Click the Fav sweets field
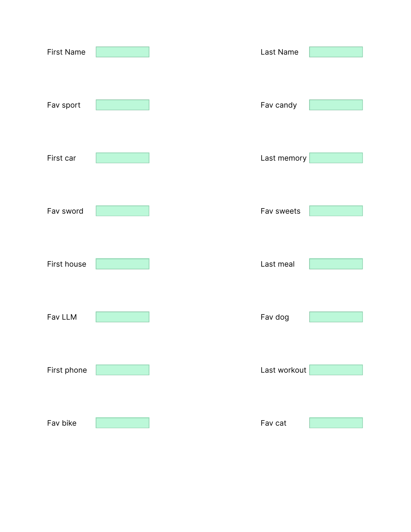 [336, 211]
